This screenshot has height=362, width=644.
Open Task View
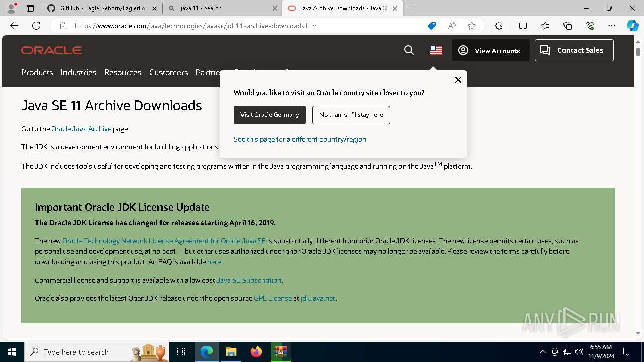[181, 352]
